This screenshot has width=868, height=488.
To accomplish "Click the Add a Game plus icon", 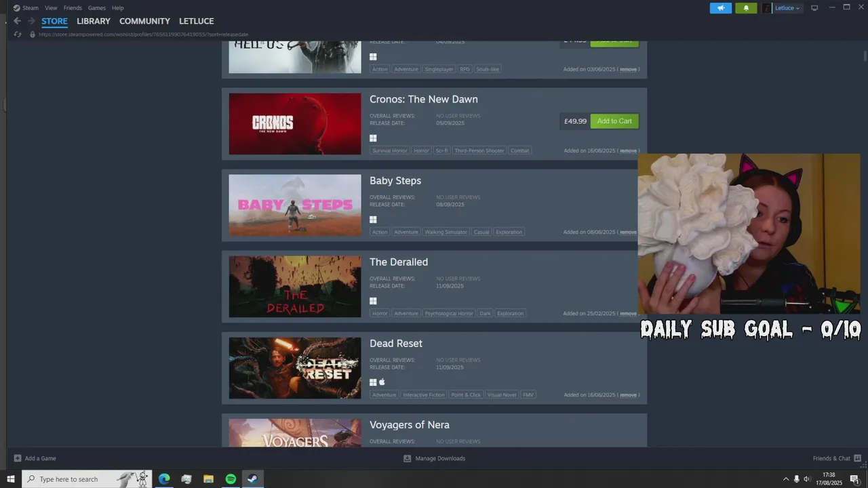I will pyautogui.click(x=18, y=458).
